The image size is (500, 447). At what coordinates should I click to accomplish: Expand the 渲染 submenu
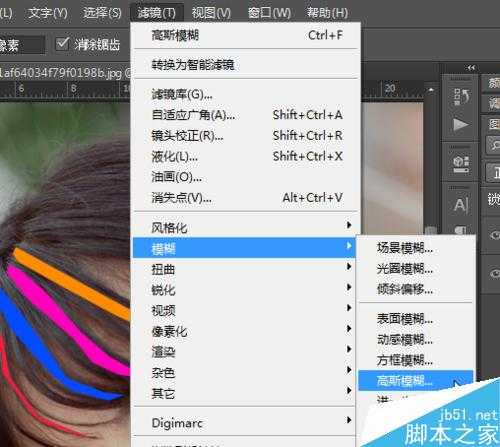pos(244,351)
